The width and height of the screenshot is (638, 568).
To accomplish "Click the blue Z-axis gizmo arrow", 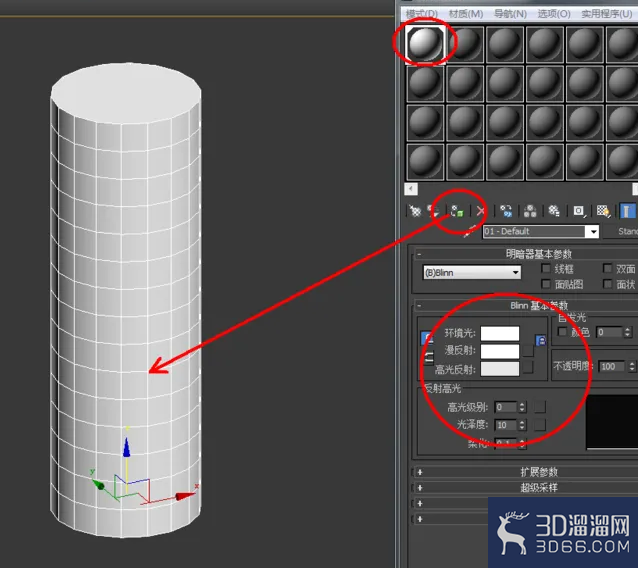I will [x=127, y=447].
